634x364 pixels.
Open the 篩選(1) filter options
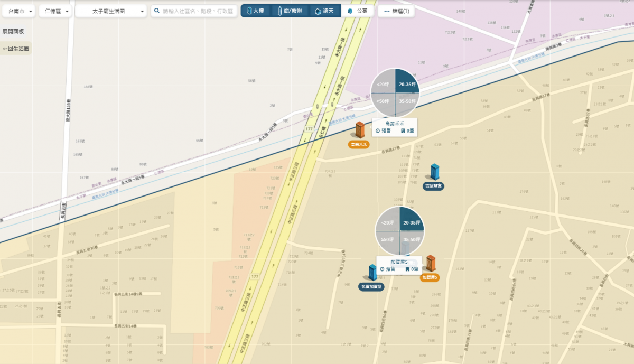tap(396, 11)
